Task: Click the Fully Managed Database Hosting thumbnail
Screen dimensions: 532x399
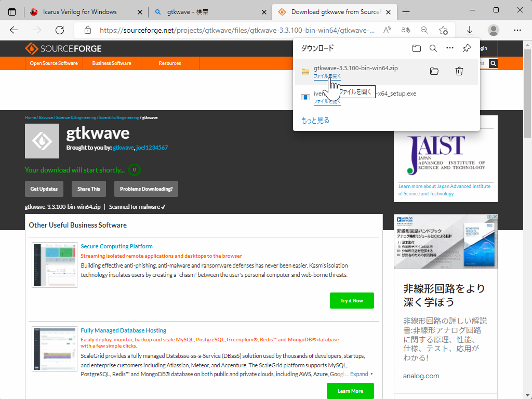Action: click(x=55, y=349)
